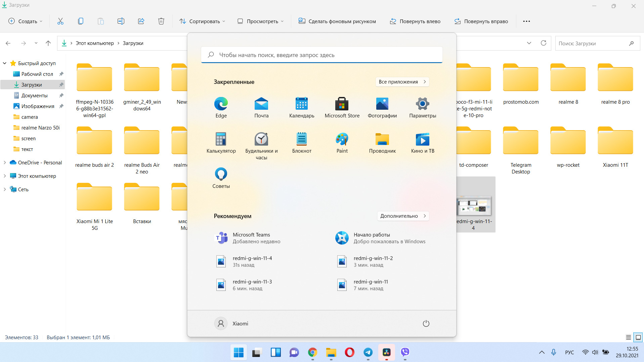Viewport: 644px width, 362px height.
Task: Launch the Почта mail app
Action: coord(261,107)
